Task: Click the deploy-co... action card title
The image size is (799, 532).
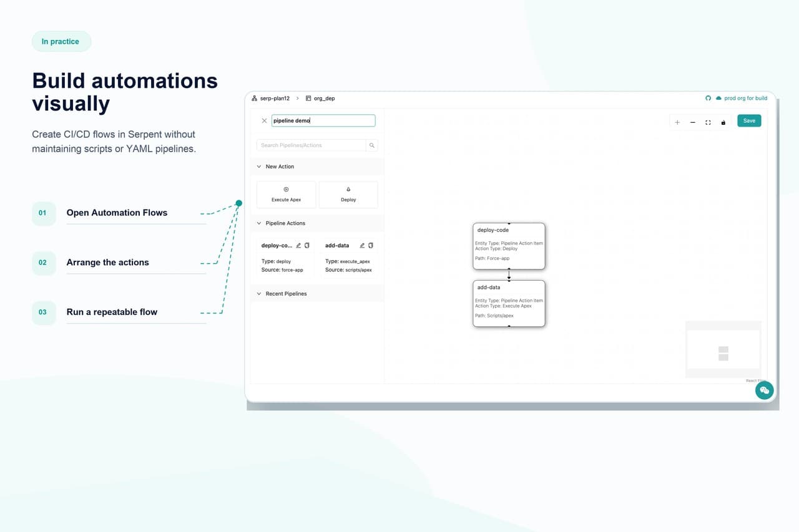Action: point(277,246)
